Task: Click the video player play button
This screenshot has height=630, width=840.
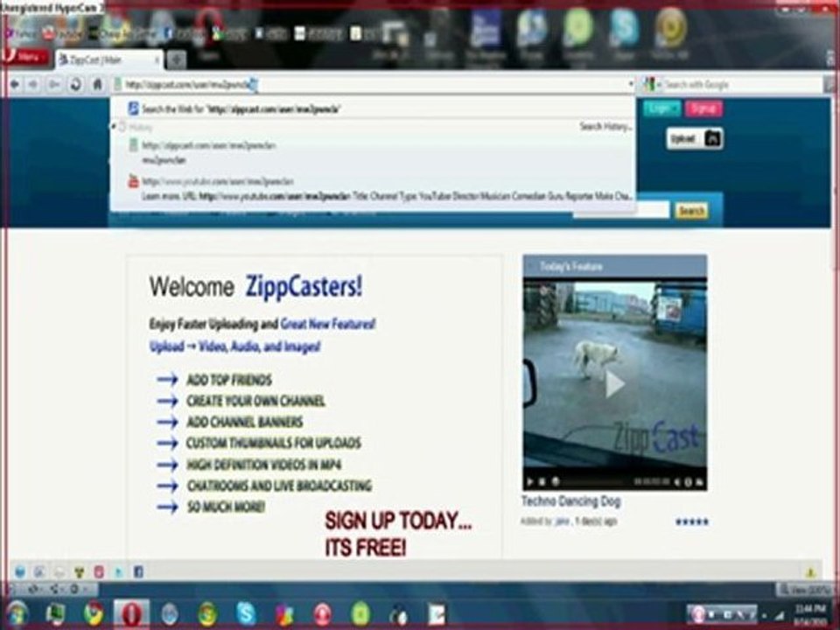Action: (x=530, y=481)
